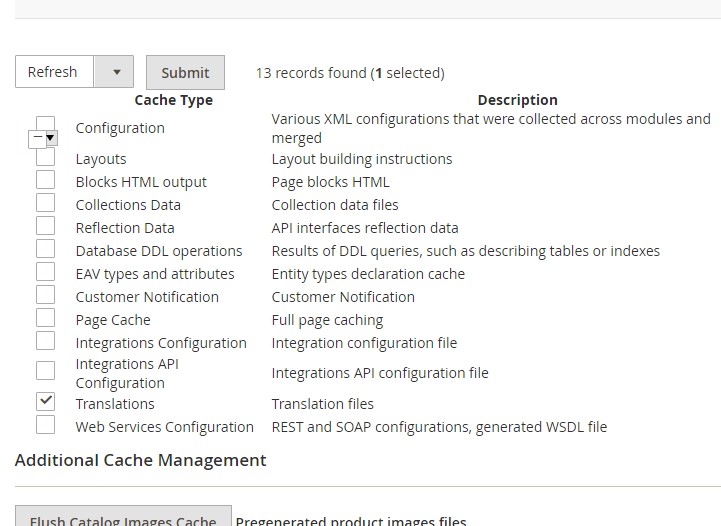Screen dimensions: 721x526
Task: Check the Configuration cache checkbox
Action: [x=45, y=122]
